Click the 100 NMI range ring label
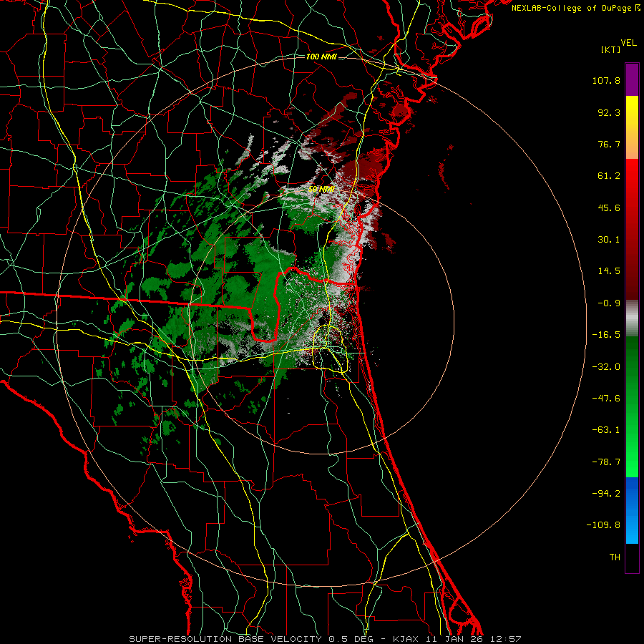644x644 pixels. click(x=321, y=57)
